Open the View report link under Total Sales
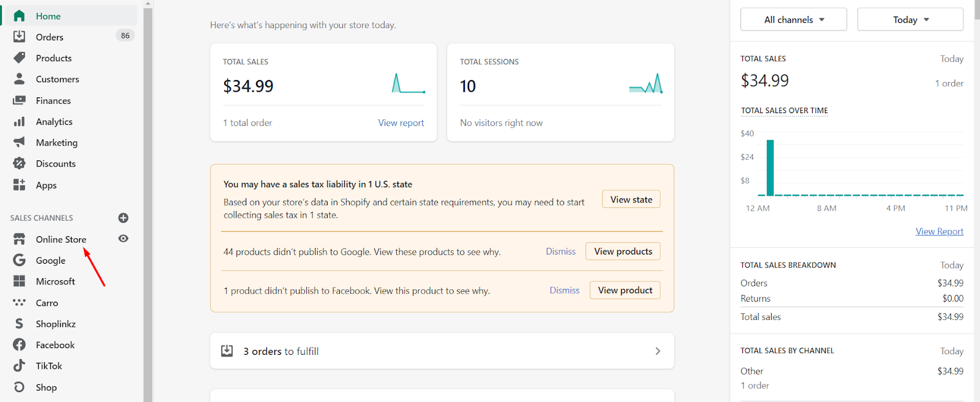 coord(401,123)
